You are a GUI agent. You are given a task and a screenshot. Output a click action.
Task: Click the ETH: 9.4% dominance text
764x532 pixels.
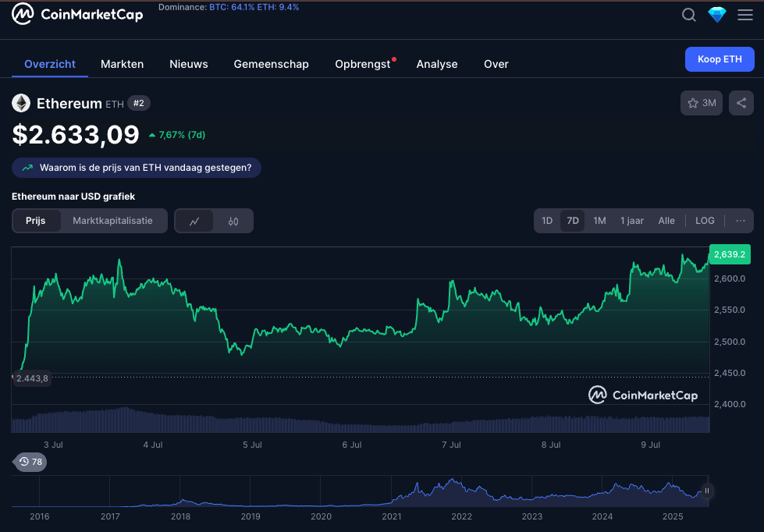pos(277,7)
